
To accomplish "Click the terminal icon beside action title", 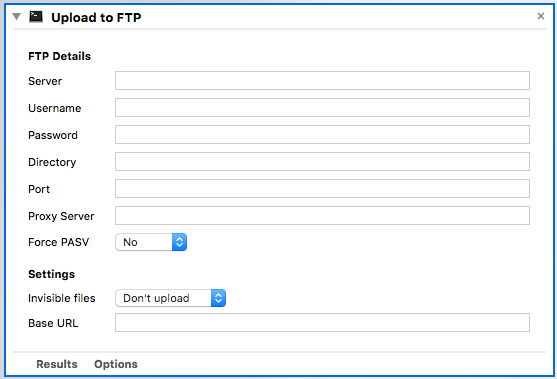I will 36,17.
